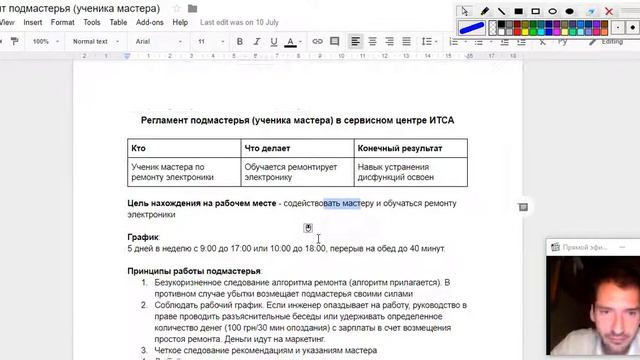
Task: Toggle bold formatting
Action: click(240, 41)
